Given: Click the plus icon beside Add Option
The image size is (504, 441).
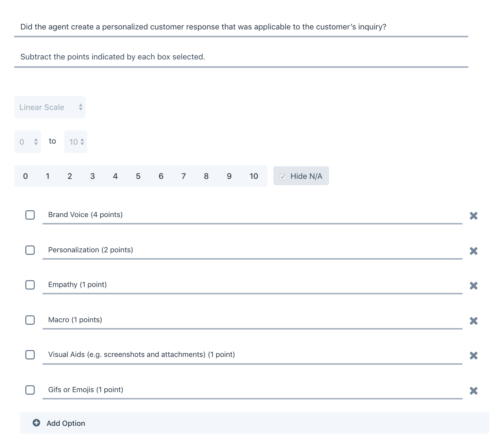Looking at the screenshot, I should point(36,423).
